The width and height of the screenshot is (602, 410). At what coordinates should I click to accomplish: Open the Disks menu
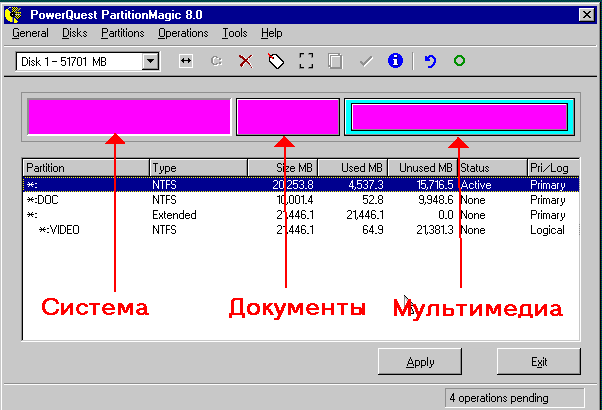pyautogui.click(x=74, y=33)
